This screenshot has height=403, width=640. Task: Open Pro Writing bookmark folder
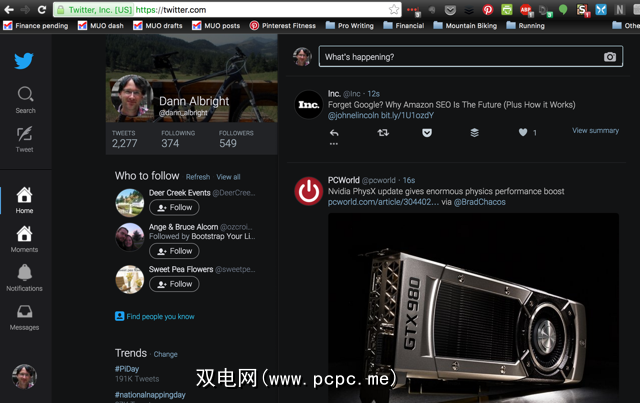pyautogui.click(x=350, y=26)
